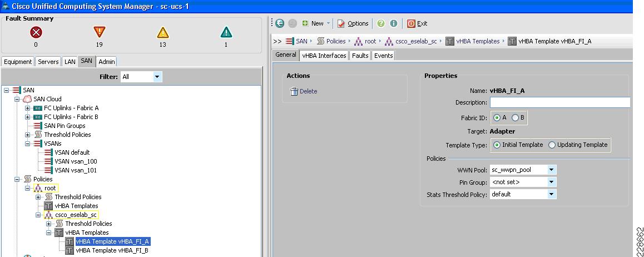Open Options from the toolbar
This screenshot has width=644, height=257.
353,23
